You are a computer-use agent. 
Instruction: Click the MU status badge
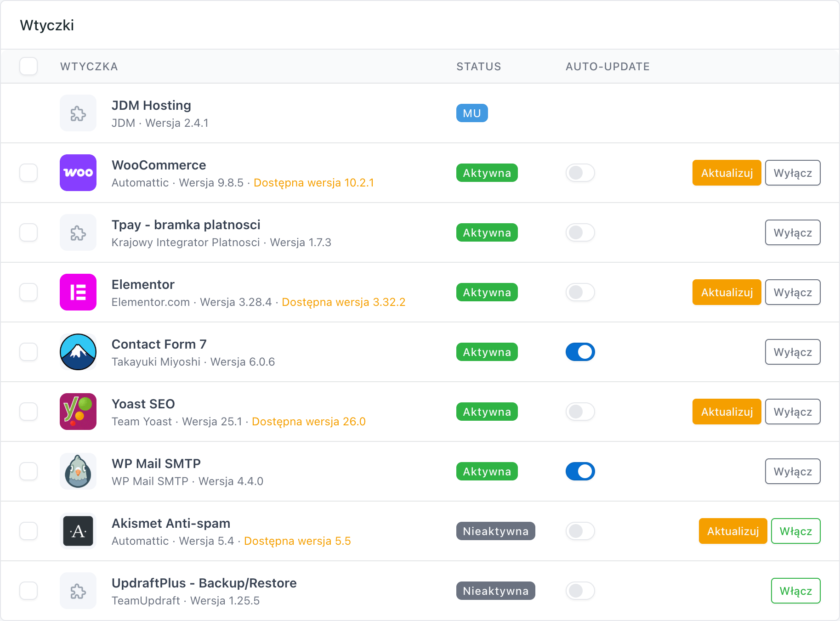click(472, 113)
